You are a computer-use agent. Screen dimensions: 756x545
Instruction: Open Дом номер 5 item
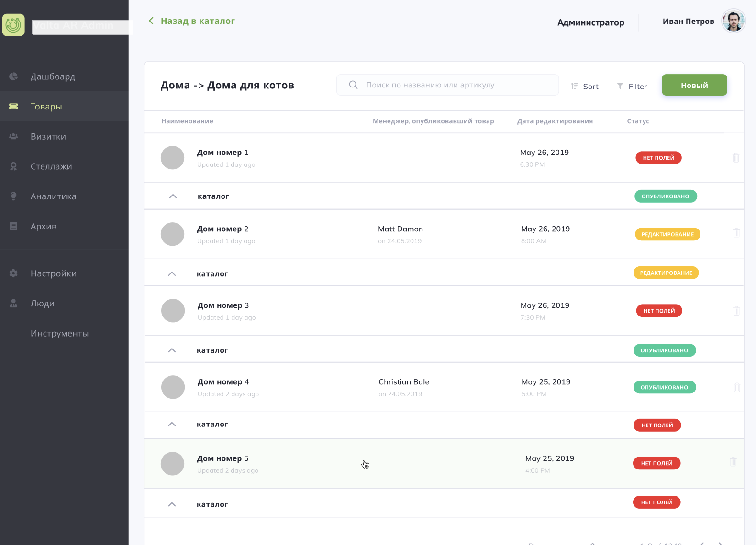222,458
